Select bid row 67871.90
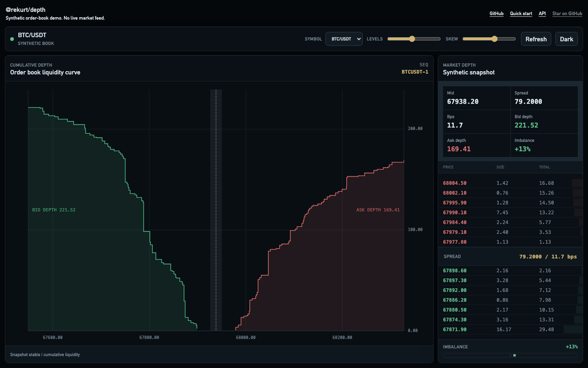Viewport: 588px width, 368px height. (510, 330)
